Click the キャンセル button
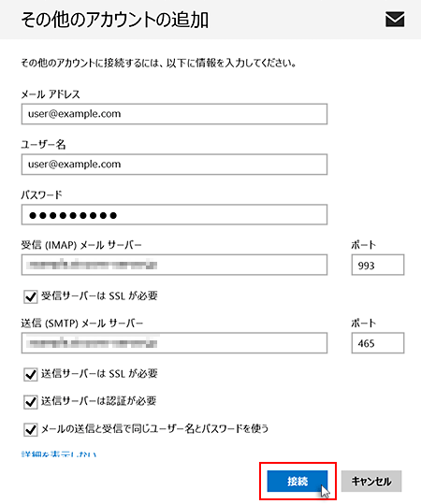This screenshot has height=504, width=421. [371, 482]
